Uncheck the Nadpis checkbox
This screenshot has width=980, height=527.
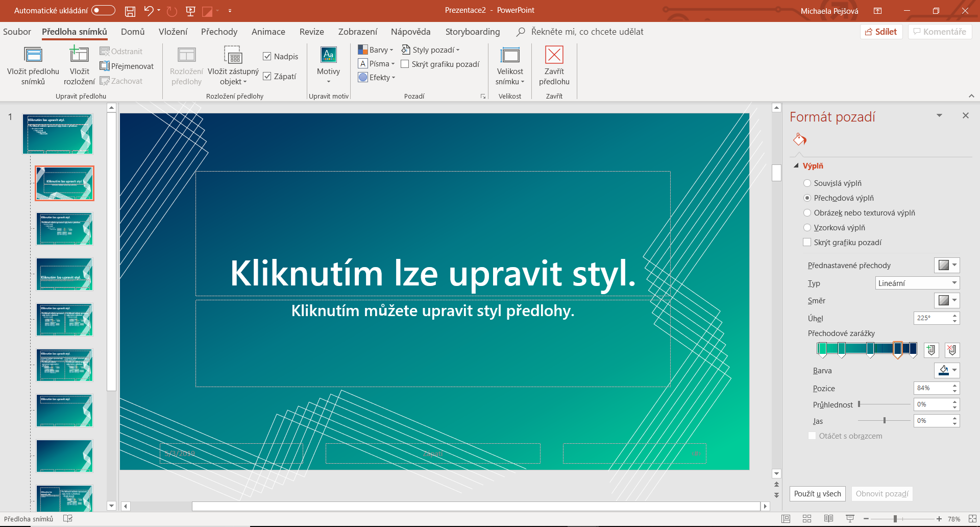[x=267, y=57]
